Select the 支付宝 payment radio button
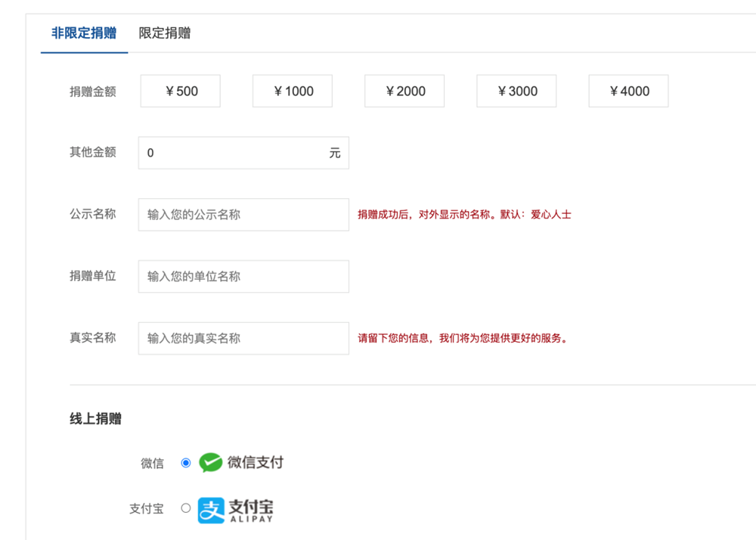This screenshot has width=756, height=540. point(186,508)
